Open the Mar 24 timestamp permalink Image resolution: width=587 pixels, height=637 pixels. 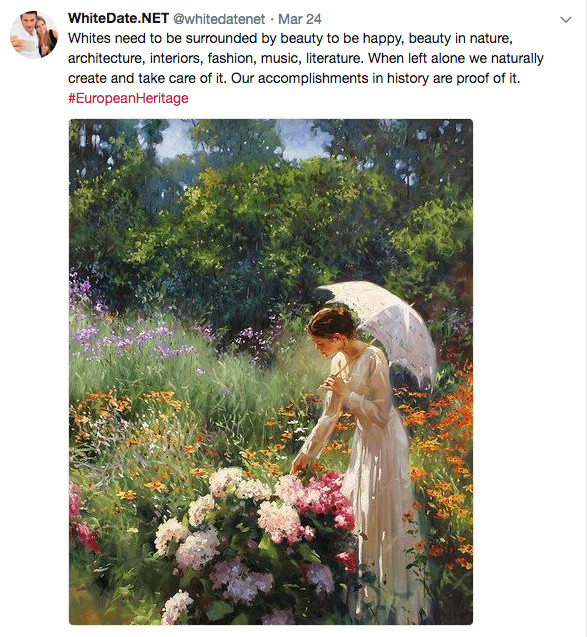(x=300, y=19)
